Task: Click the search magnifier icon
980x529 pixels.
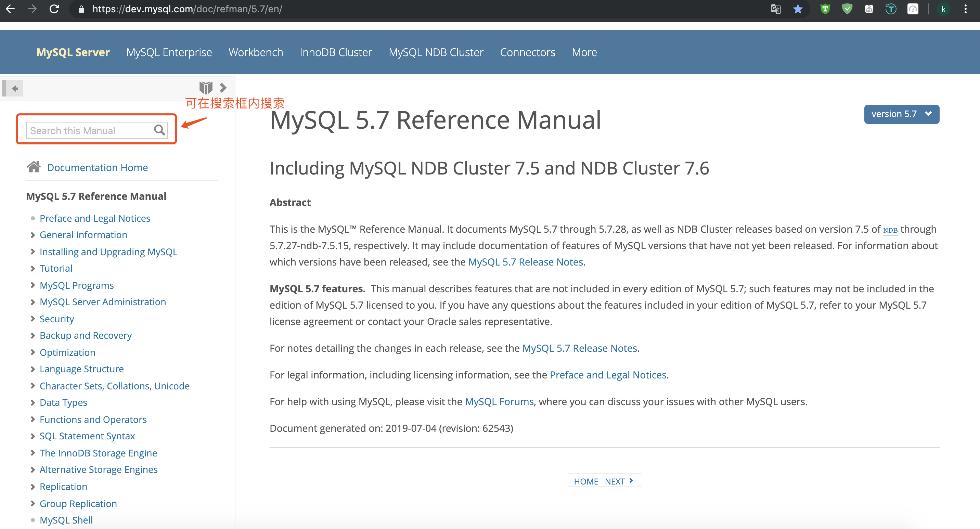Action: (x=159, y=130)
